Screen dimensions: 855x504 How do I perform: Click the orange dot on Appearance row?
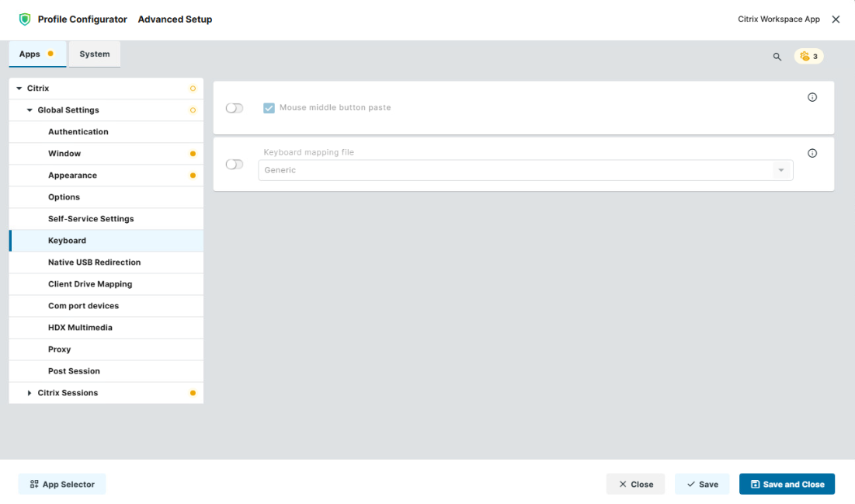coord(193,176)
